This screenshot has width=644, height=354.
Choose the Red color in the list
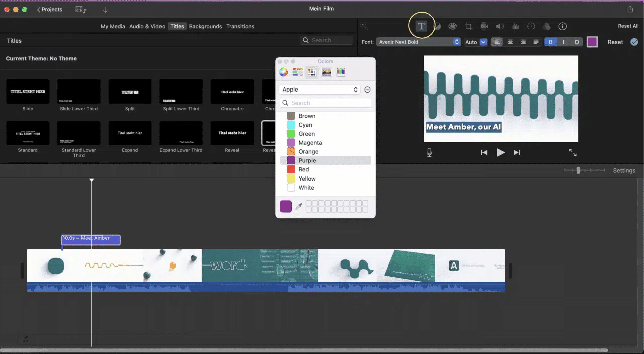[x=326, y=169]
